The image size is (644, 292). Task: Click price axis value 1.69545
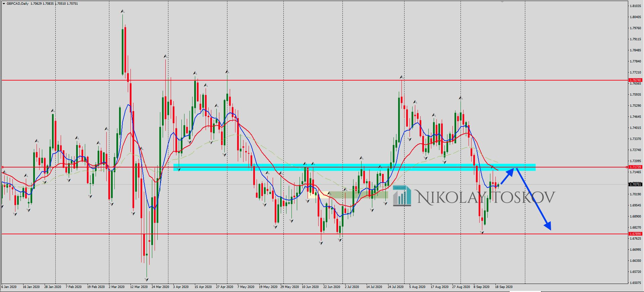point(635,205)
